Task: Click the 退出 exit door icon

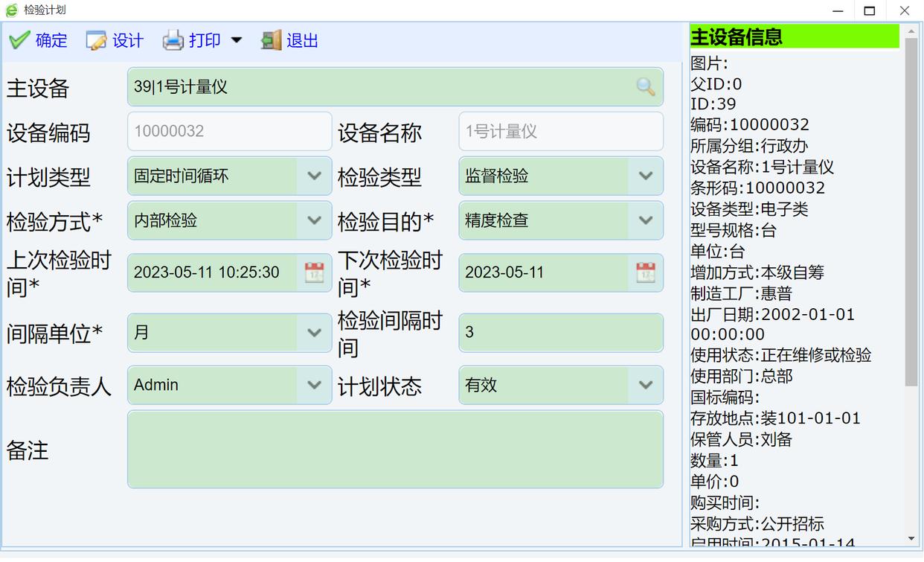Action: coord(271,40)
